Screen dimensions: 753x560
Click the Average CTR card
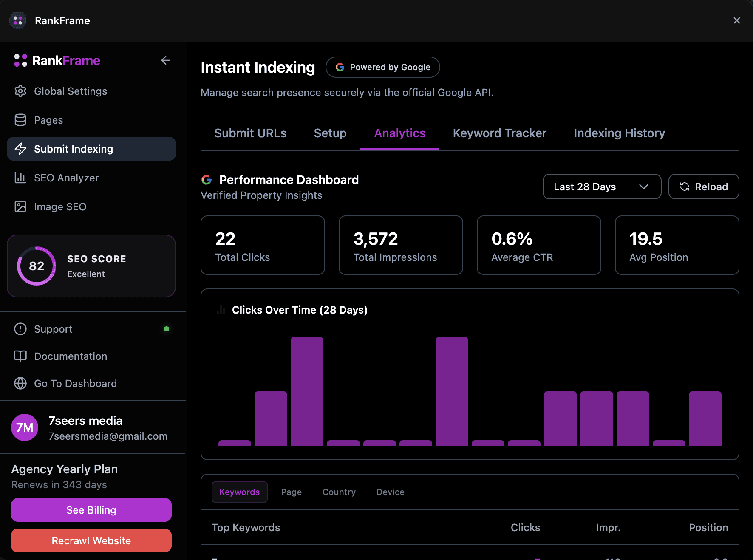pyautogui.click(x=539, y=245)
